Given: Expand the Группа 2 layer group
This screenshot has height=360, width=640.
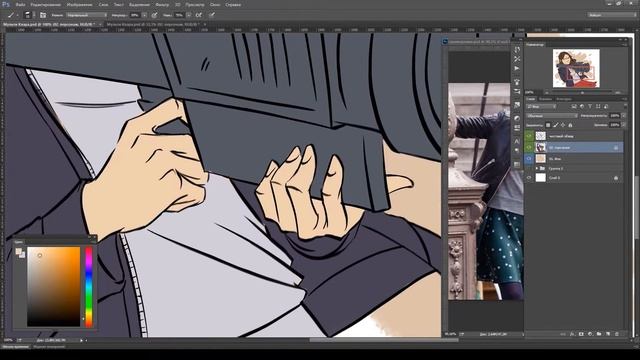Looking at the screenshot, I should click(537, 168).
